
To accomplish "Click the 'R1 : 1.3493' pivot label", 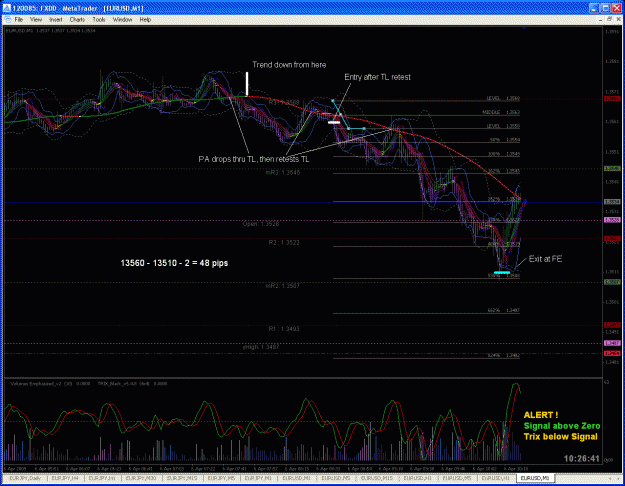I will [284, 329].
